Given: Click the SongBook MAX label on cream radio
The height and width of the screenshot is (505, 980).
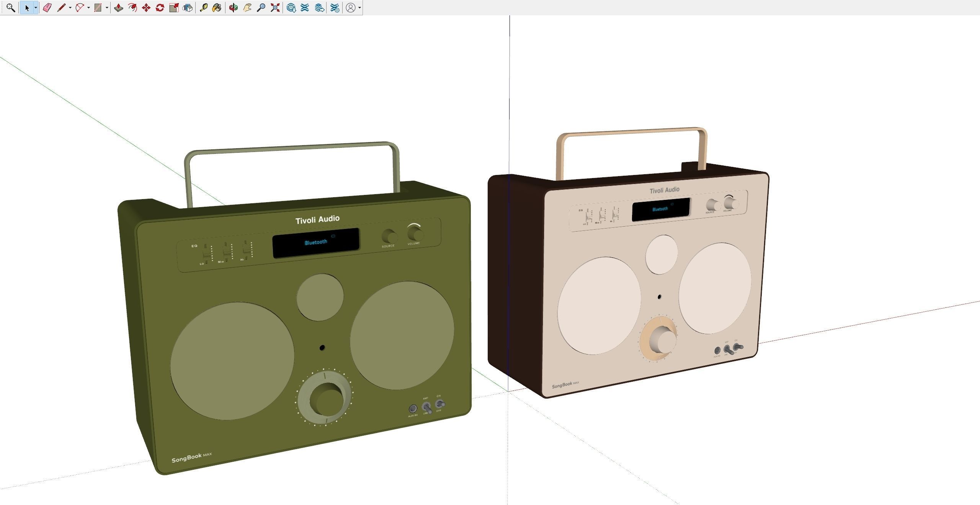Looking at the screenshot, I should (565, 385).
